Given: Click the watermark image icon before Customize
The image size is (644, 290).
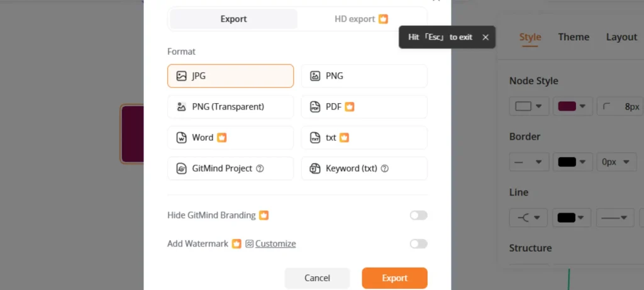Looking at the screenshot, I should click(249, 243).
